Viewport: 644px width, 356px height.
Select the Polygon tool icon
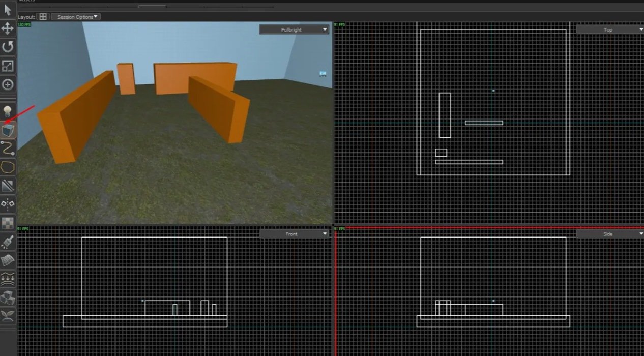pos(8,167)
